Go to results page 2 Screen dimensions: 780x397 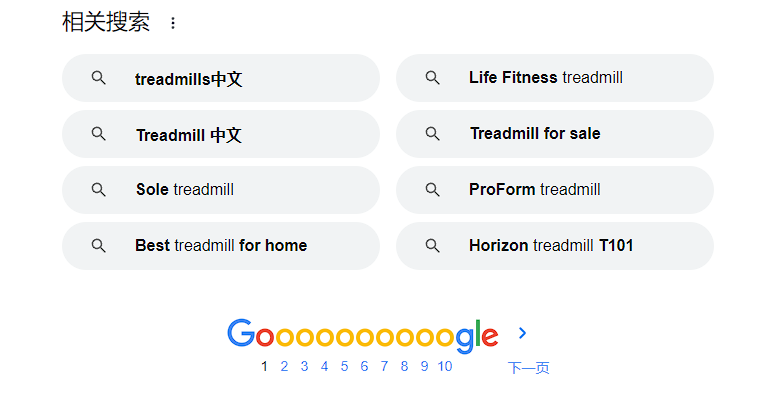point(284,367)
